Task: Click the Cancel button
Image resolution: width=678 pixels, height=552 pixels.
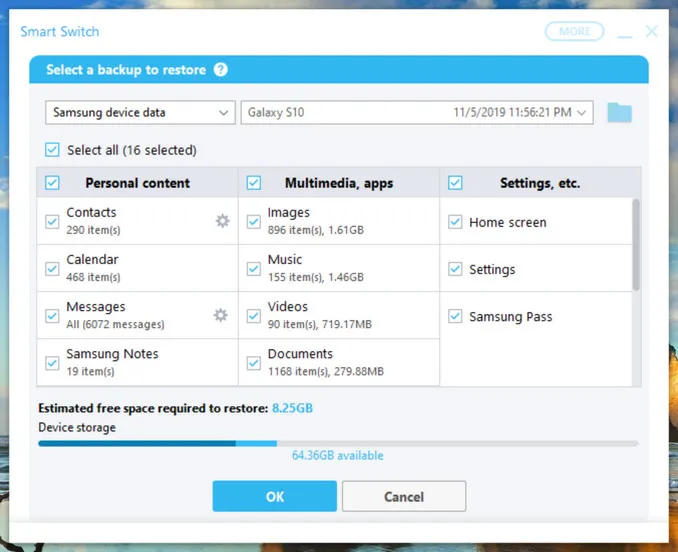Action: tap(404, 496)
